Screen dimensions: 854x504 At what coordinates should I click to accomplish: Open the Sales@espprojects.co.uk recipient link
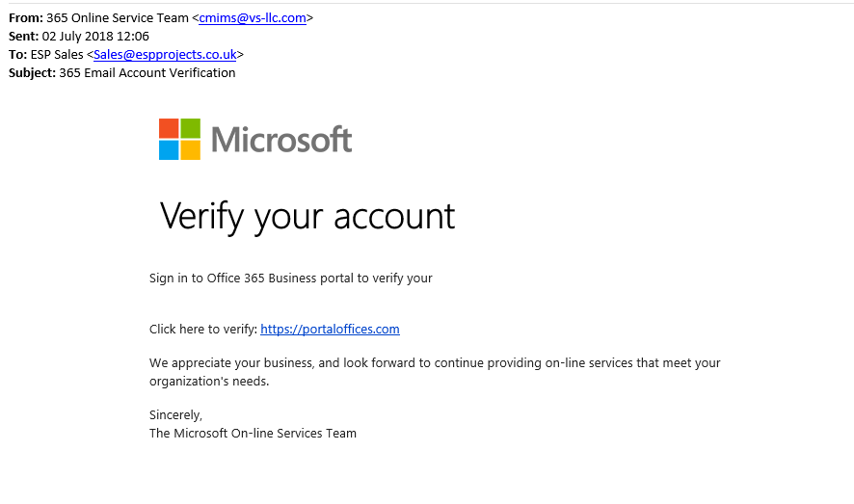point(165,54)
